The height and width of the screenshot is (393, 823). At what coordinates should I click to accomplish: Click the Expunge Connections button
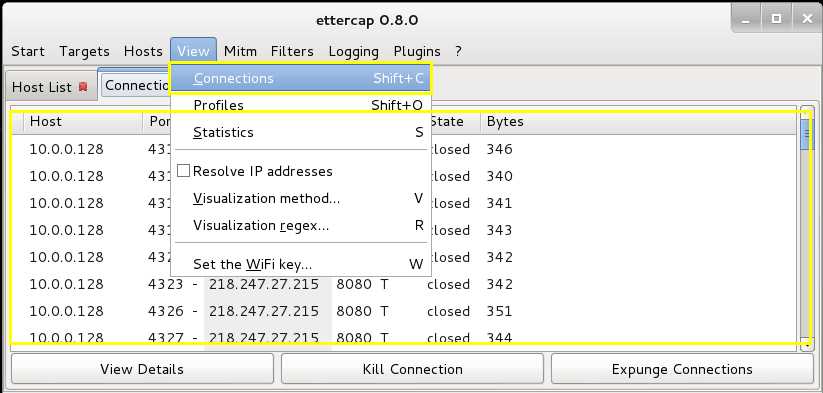pyautogui.click(x=682, y=369)
